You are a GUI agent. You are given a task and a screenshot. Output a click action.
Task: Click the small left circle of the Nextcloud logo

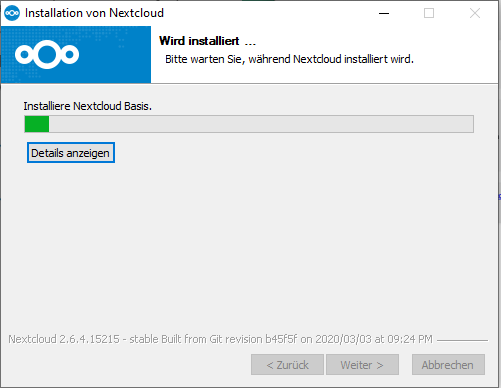(x=24, y=54)
